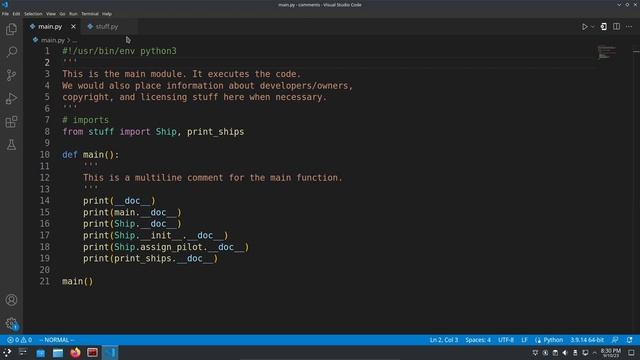Screen dimensions: 640x360
Task: Open the Extensions view
Action: pos(11,122)
